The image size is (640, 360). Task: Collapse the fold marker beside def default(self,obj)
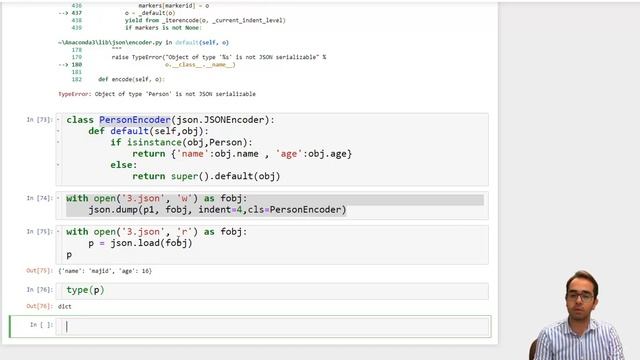tap(58, 131)
